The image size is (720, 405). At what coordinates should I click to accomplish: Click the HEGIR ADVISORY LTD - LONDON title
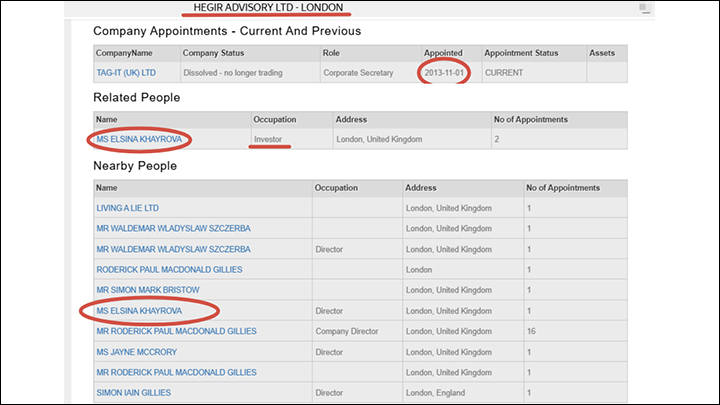(x=268, y=7)
